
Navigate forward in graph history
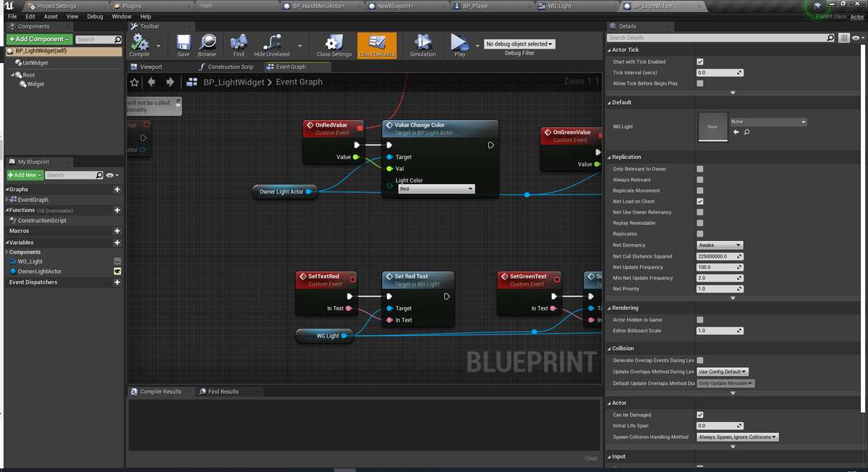[170, 82]
